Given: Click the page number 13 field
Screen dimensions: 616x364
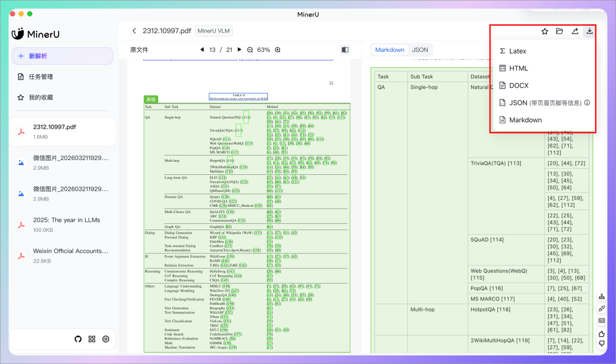Looking at the screenshot, I should (x=212, y=50).
